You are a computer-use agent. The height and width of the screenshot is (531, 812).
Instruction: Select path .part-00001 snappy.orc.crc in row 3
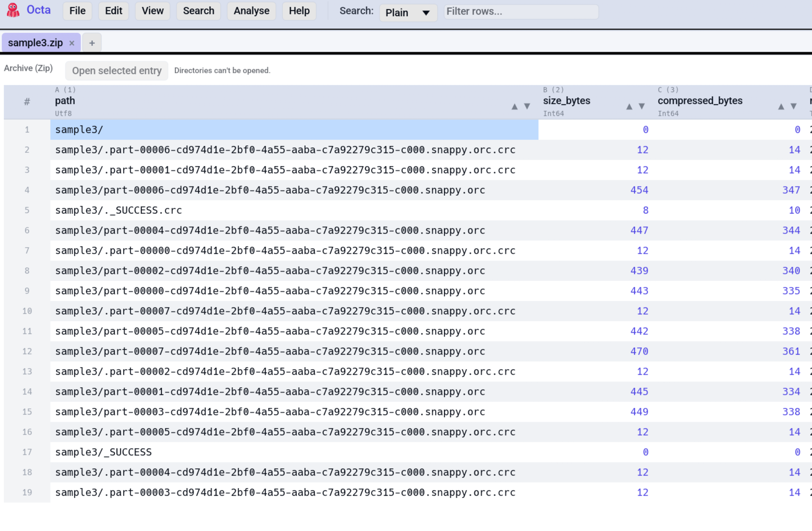[x=294, y=170]
